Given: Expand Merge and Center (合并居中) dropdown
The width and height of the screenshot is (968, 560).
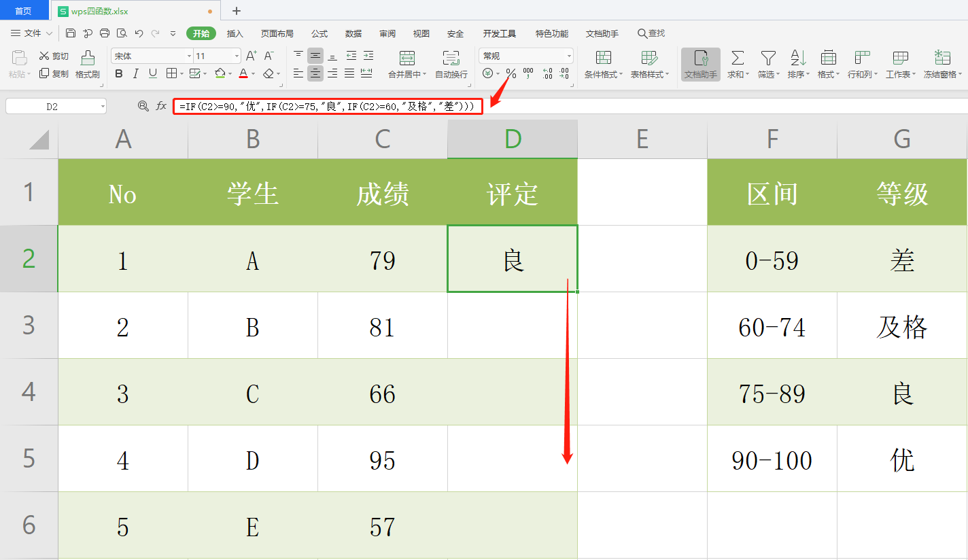Looking at the screenshot, I should tap(424, 75).
